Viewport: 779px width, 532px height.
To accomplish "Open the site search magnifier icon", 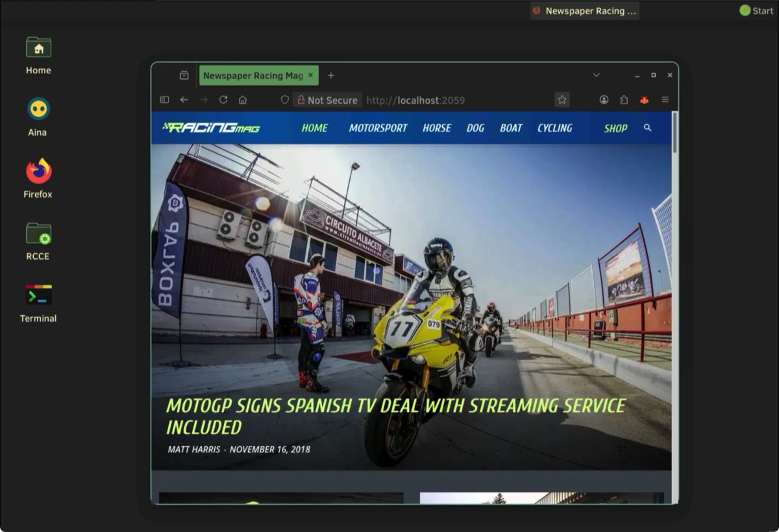I will 647,128.
